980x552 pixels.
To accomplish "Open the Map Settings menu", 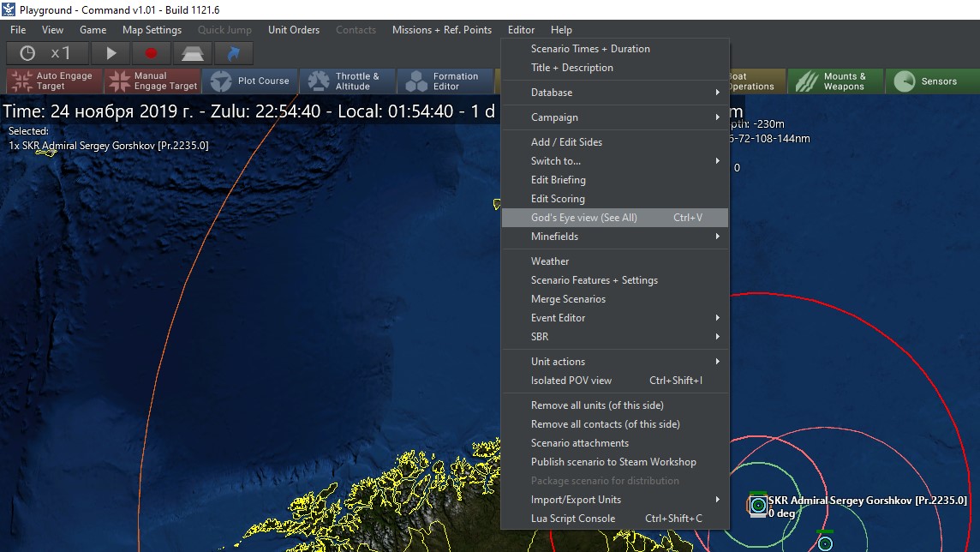I will [152, 30].
